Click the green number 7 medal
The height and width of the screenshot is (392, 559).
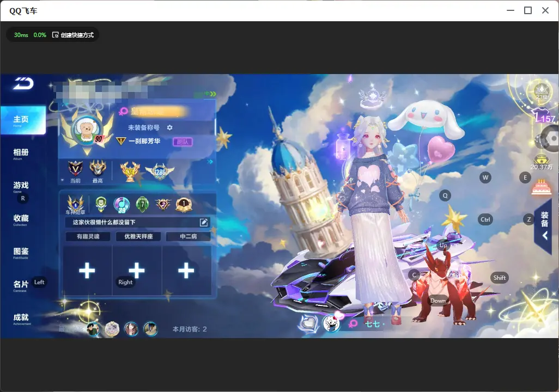(142, 204)
